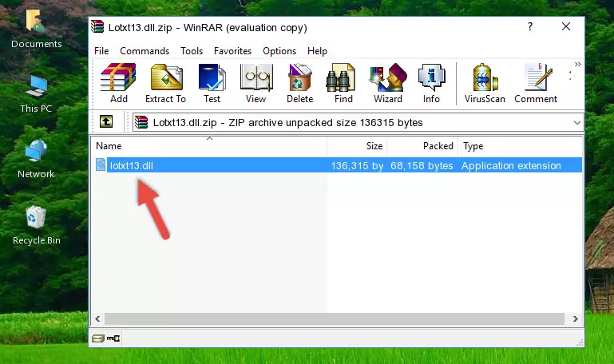This screenshot has height=364, width=614.
Task: Go up one folder level
Action: [106, 121]
